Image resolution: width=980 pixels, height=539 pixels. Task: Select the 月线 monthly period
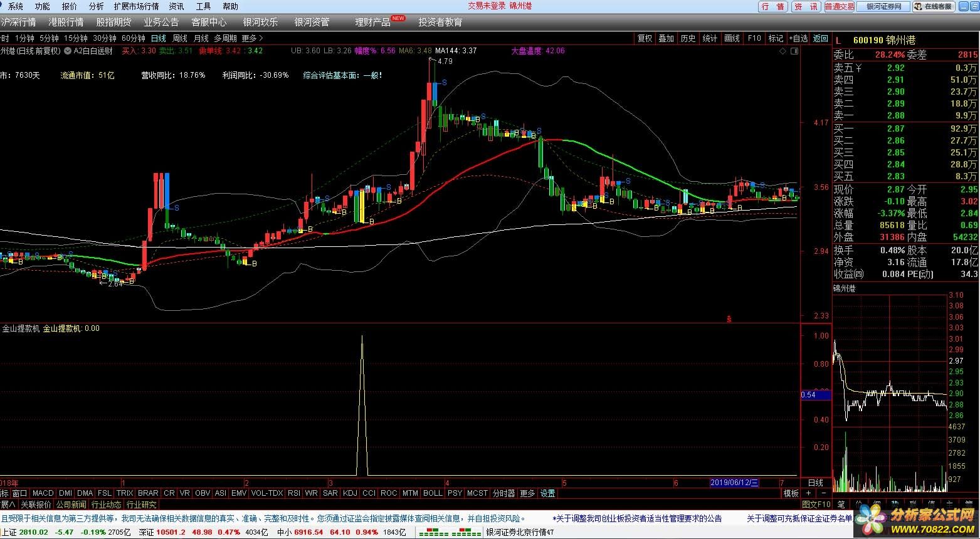point(201,38)
